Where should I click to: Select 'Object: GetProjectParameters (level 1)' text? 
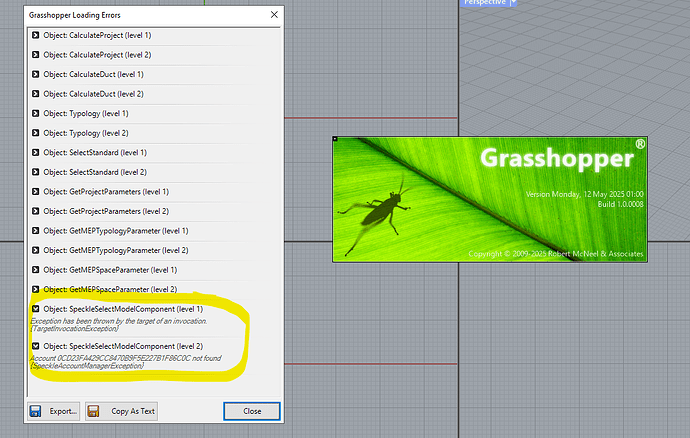click(x=106, y=191)
